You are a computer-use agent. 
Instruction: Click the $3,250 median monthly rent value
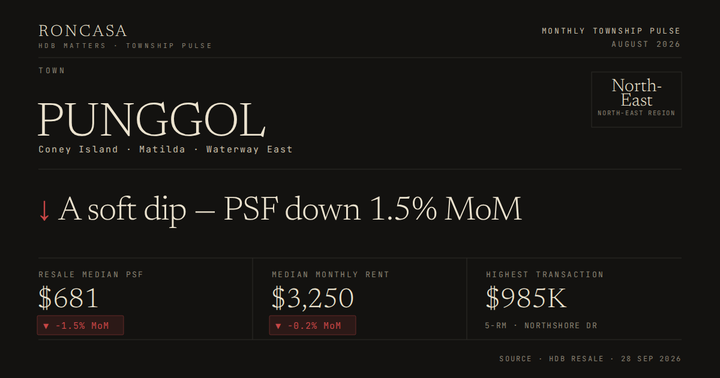313,298
